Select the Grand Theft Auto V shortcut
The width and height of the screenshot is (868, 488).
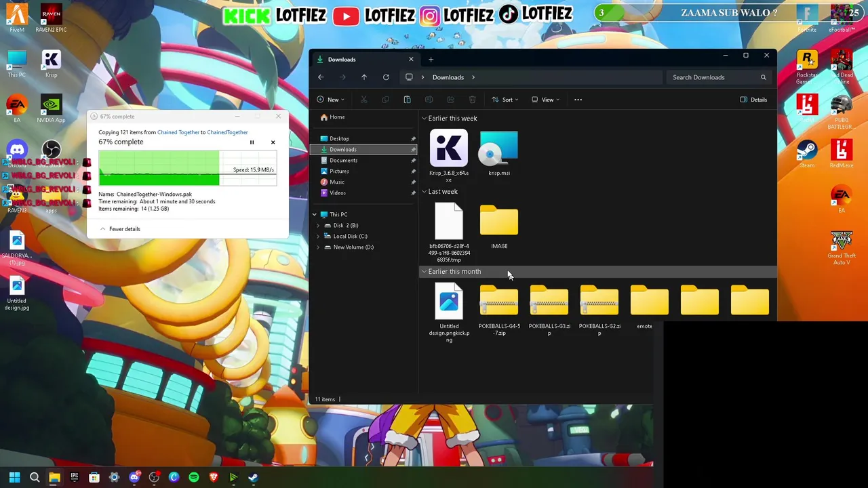coord(841,247)
